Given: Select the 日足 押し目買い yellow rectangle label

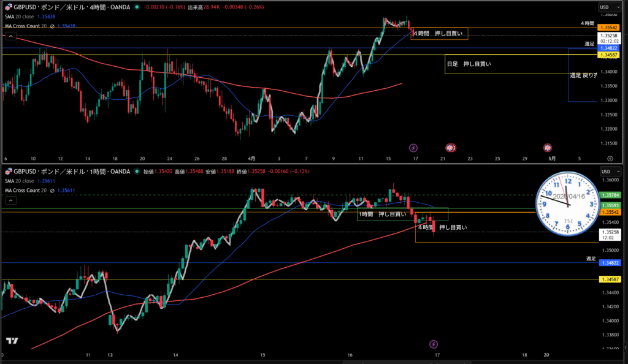Looking at the screenshot, I should 477,64.
